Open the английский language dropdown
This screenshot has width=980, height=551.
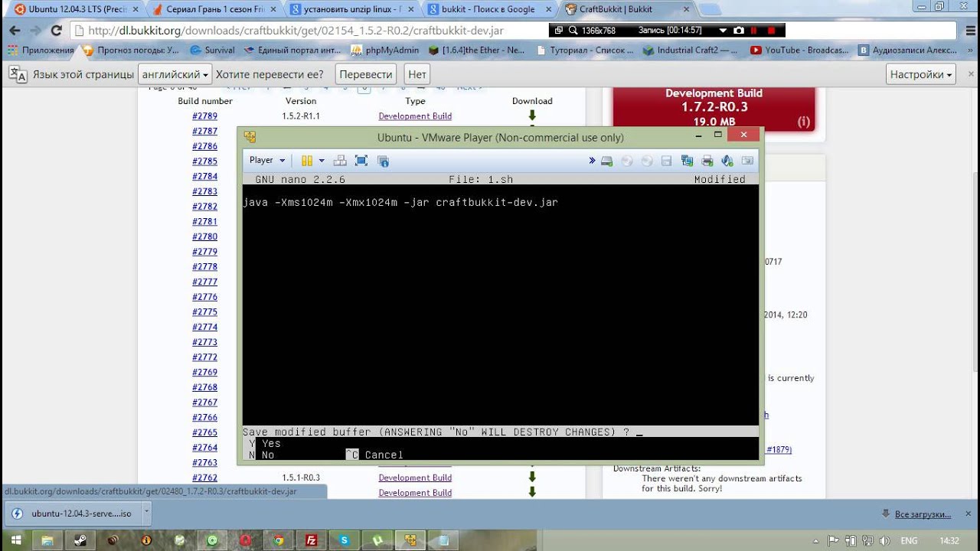pos(175,74)
